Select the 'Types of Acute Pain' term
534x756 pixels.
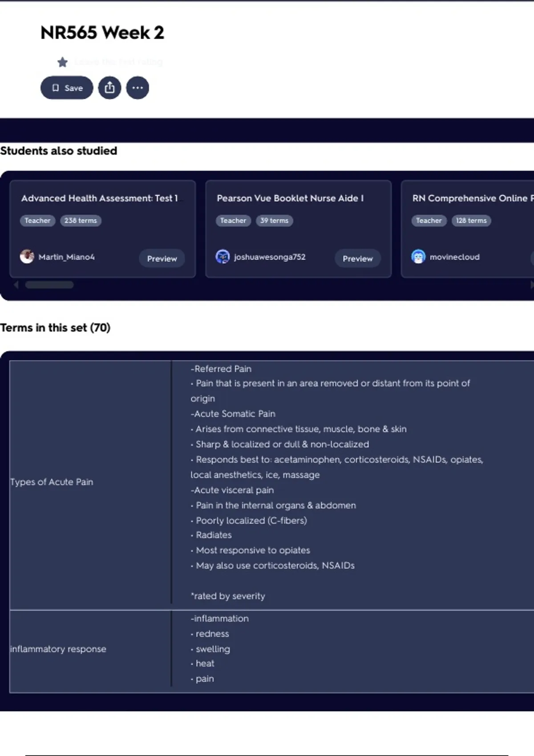(52, 482)
